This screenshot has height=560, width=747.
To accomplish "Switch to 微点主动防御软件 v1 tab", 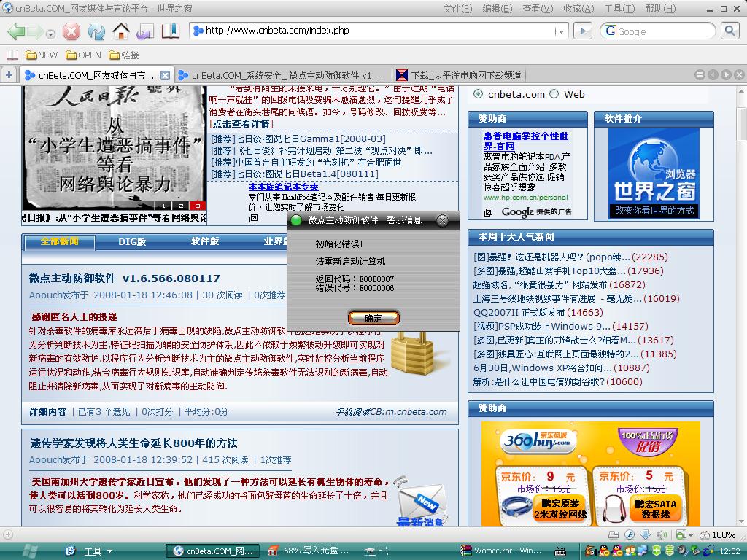I will (x=281, y=75).
